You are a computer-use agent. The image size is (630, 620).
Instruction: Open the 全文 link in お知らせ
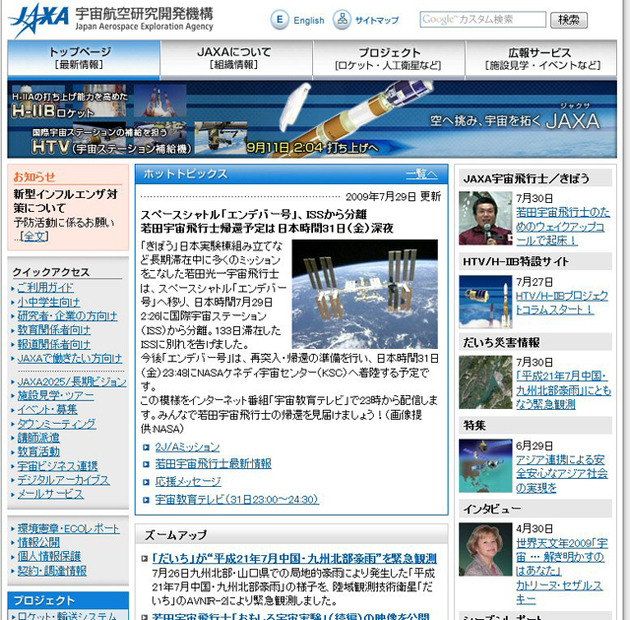click(x=35, y=236)
